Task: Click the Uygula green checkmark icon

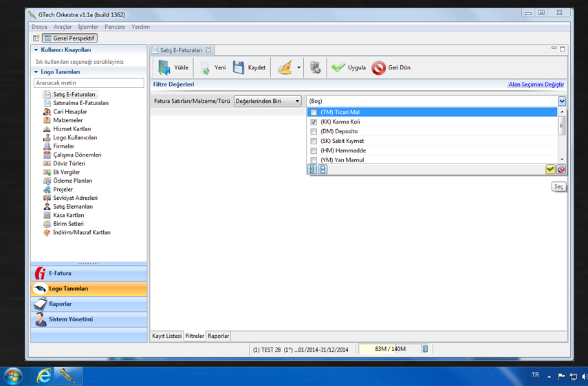Action: click(338, 67)
